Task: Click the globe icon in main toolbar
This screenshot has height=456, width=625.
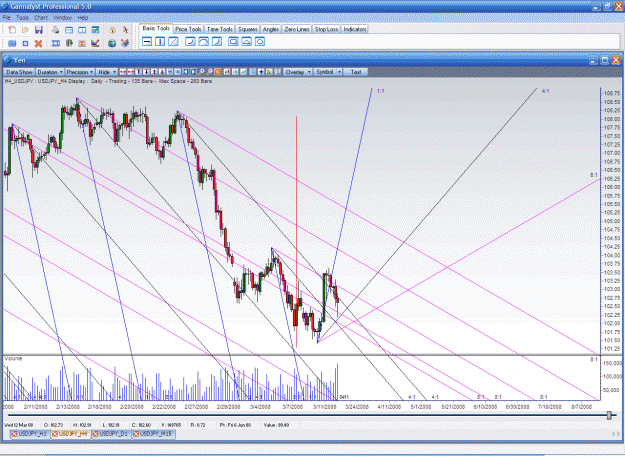Action: click(112, 43)
